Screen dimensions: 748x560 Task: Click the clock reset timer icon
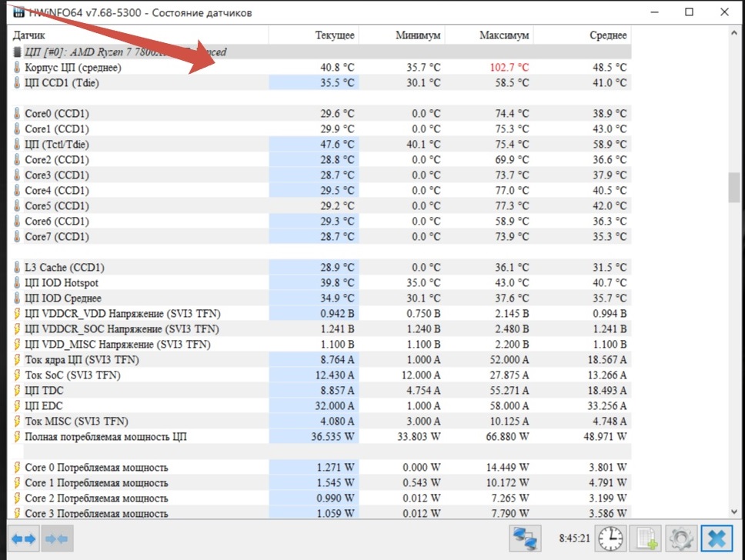coord(610,538)
